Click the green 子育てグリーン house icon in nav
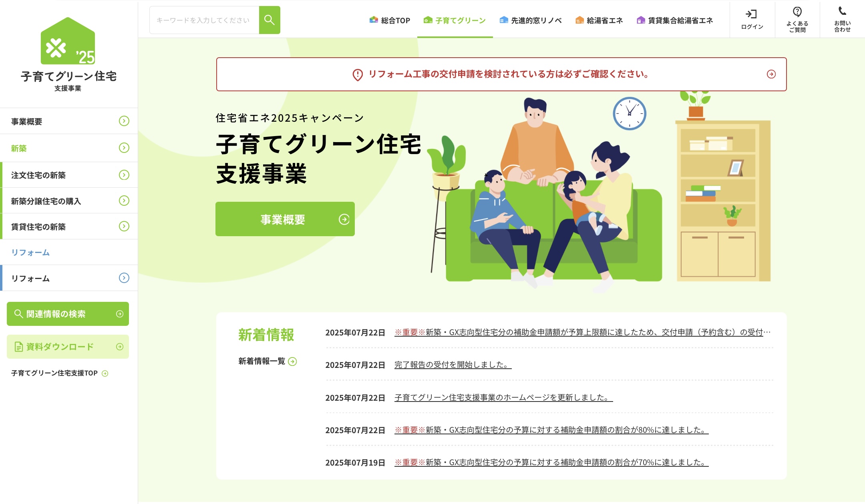This screenshot has height=504, width=865. [428, 20]
